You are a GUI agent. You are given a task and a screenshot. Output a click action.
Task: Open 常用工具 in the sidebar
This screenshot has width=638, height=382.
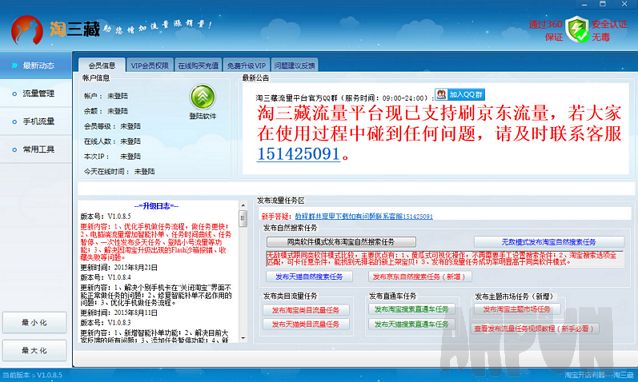(36, 149)
